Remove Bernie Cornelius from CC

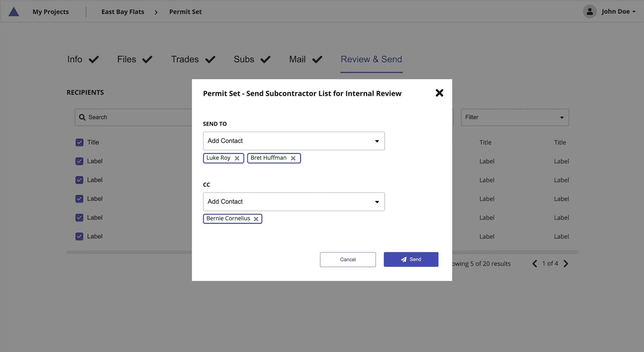[256, 219]
